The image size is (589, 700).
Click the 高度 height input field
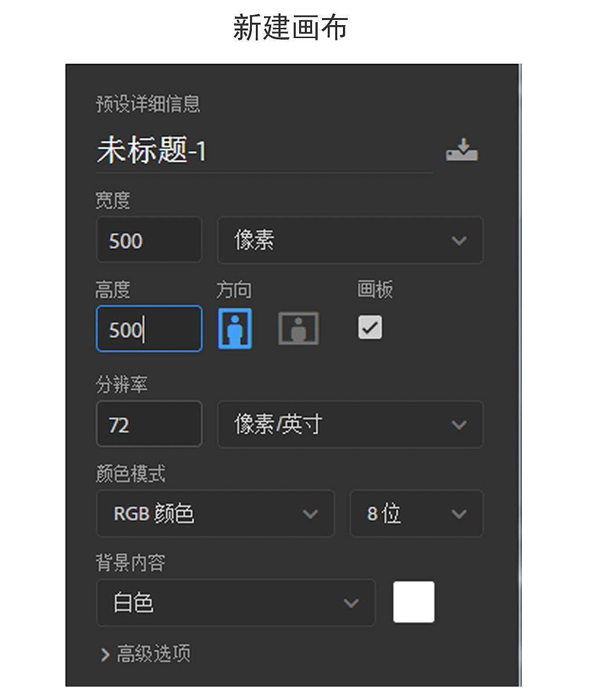tap(149, 329)
